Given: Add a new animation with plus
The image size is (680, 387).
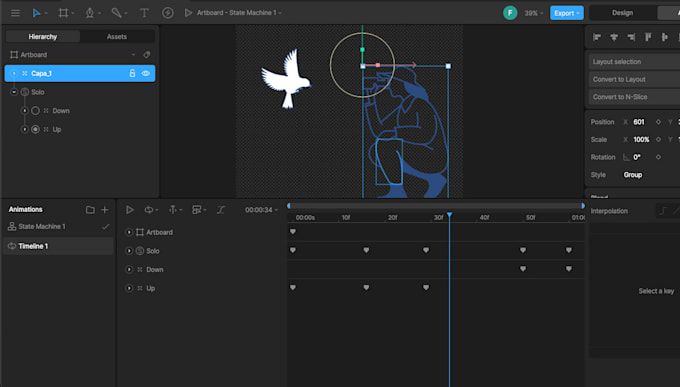Looking at the screenshot, I should click(105, 210).
